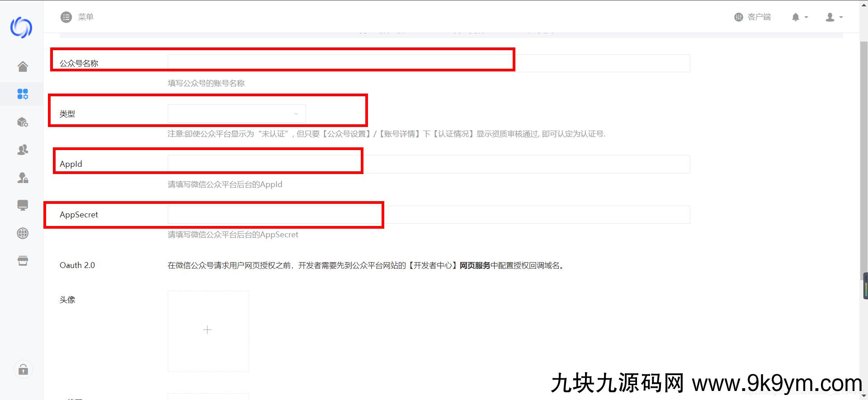Open the two-users group icon in sidebar

point(23,150)
